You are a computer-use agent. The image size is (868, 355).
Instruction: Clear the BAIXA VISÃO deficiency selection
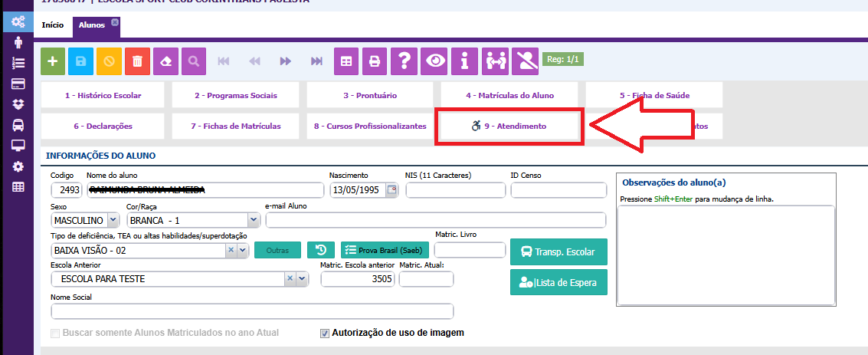click(230, 250)
